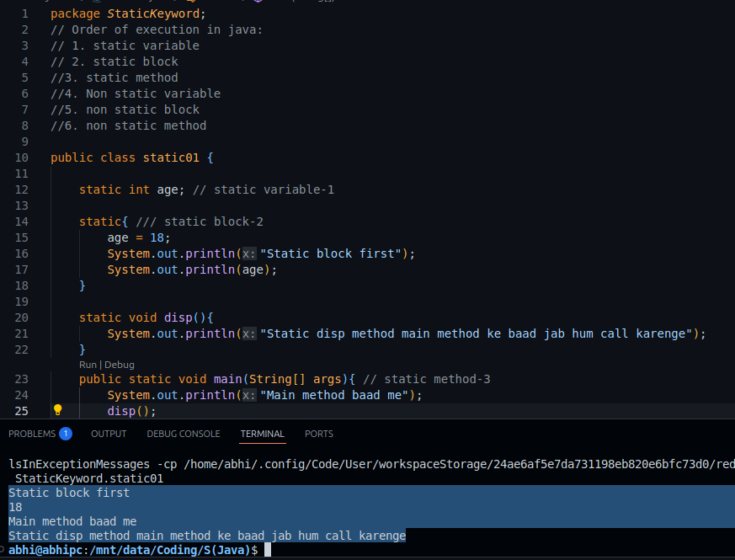
Task: Click the string "Static block first" in code
Action: coord(331,253)
